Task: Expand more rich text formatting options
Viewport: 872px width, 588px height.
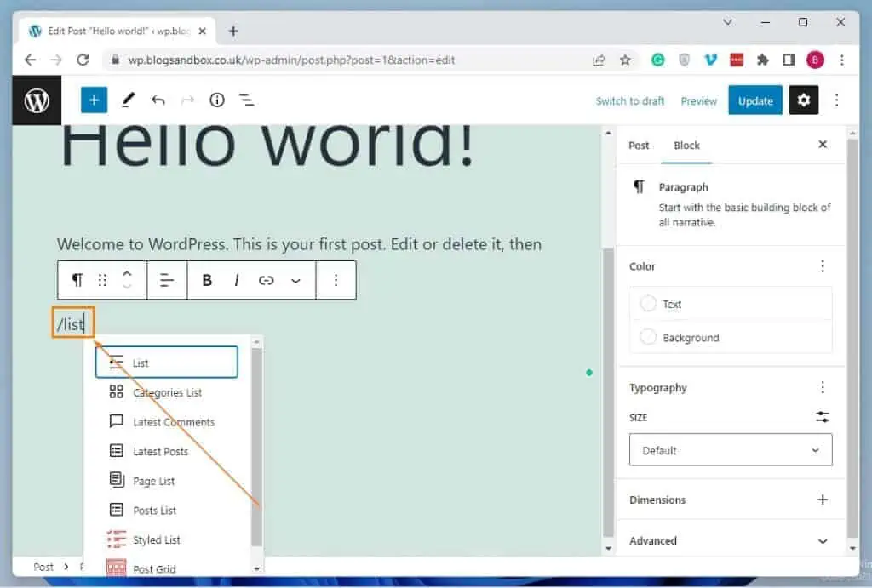Action: coord(295,280)
